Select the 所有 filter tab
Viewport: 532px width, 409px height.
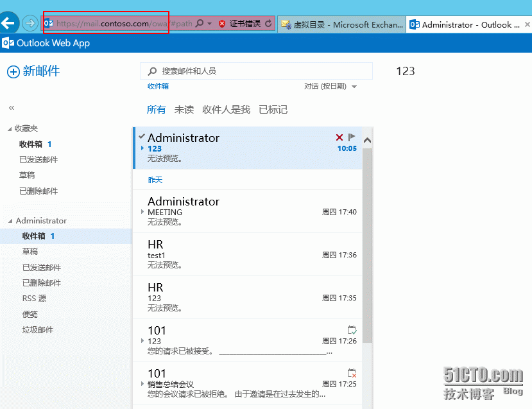pyautogui.click(x=156, y=110)
